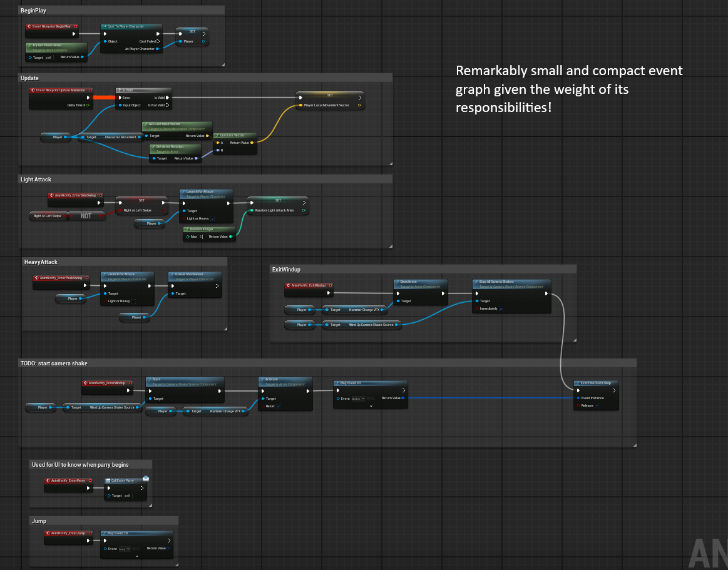Click the Is Not Valid exec output pin

[168, 105]
